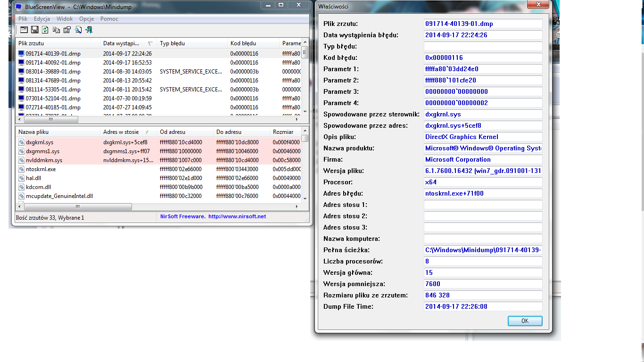Screen dimensions: 644x362
Task: Sort lower pane by Adres w stosie header
Action: pyautogui.click(x=129, y=132)
